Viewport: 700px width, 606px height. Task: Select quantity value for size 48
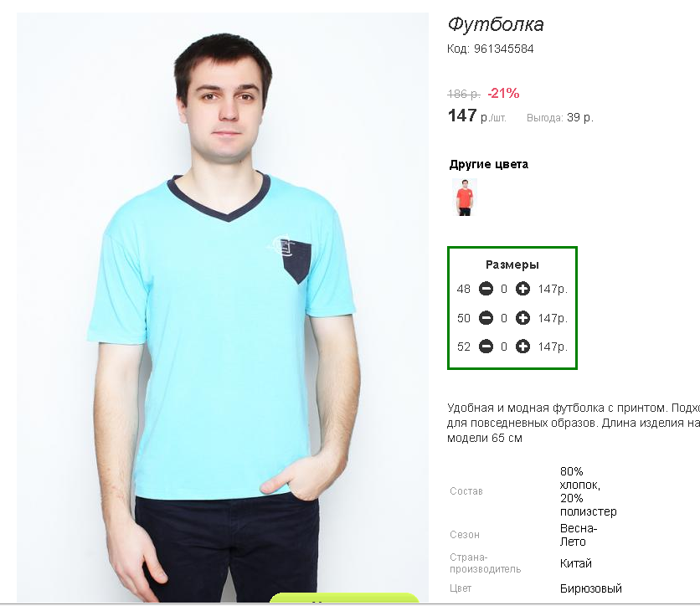point(504,289)
